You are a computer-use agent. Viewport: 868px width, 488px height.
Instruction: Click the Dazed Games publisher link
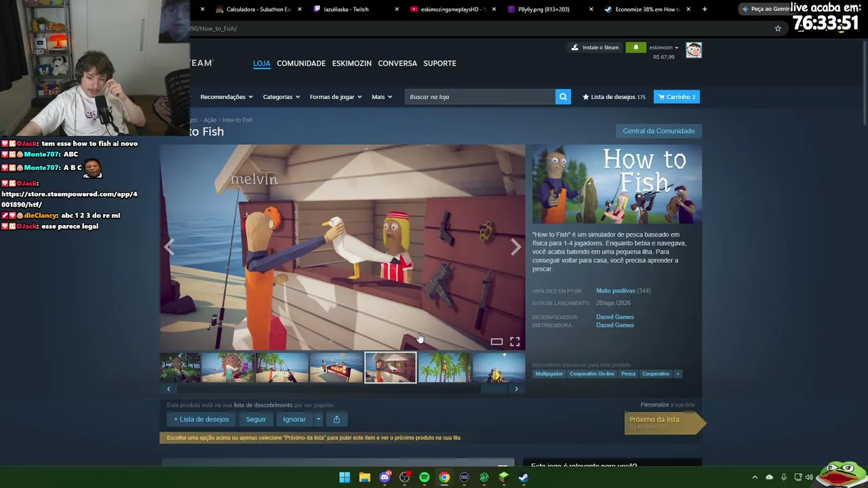click(x=615, y=325)
